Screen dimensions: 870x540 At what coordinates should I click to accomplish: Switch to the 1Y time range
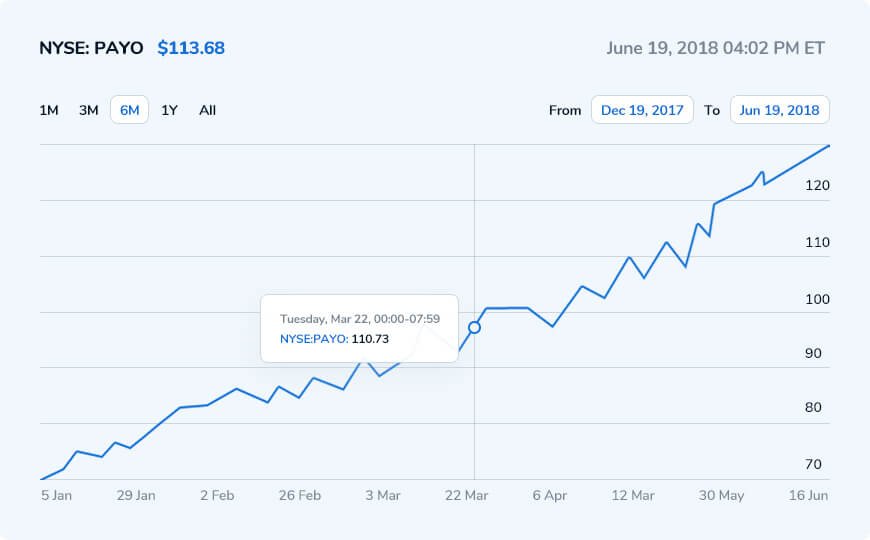pyautogui.click(x=170, y=110)
